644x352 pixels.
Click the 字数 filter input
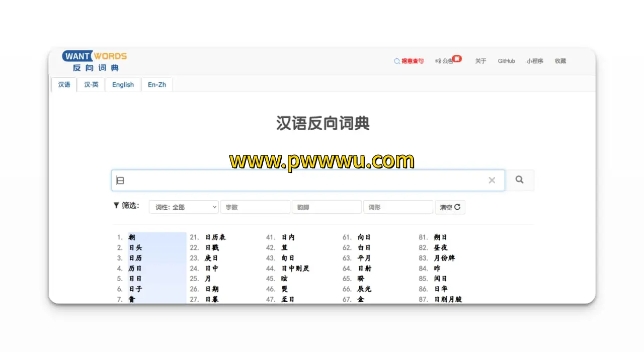255,207
